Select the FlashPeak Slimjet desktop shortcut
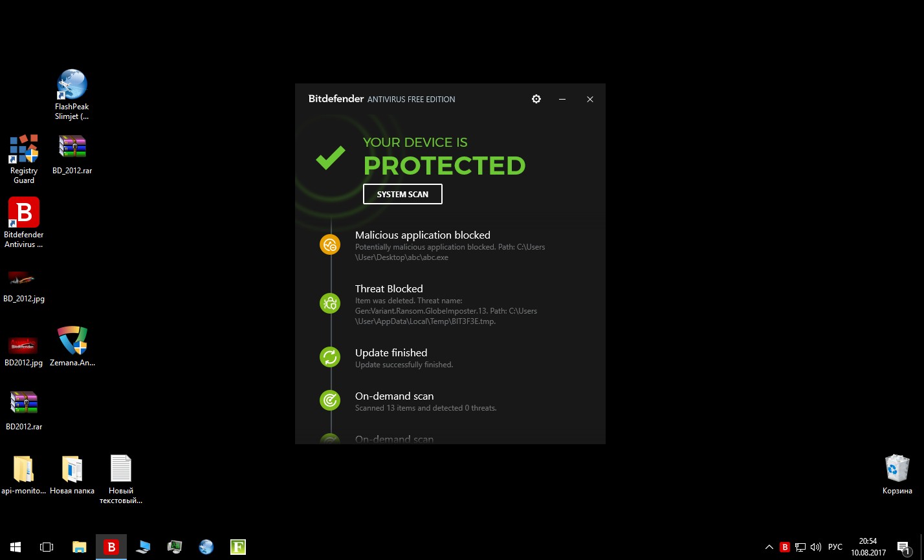 coord(72,94)
